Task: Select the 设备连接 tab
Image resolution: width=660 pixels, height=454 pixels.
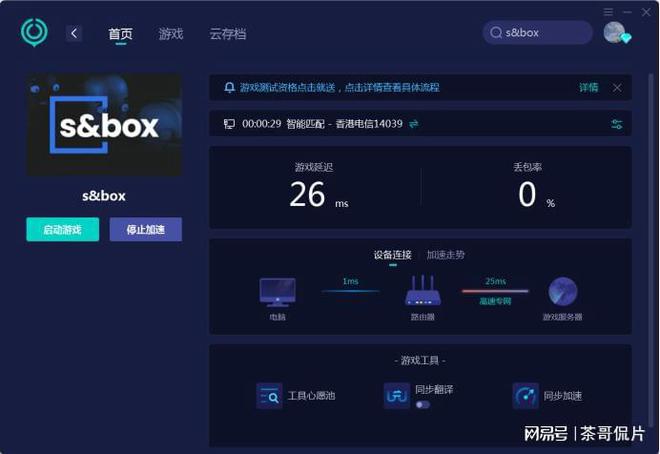Action: click(x=392, y=255)
